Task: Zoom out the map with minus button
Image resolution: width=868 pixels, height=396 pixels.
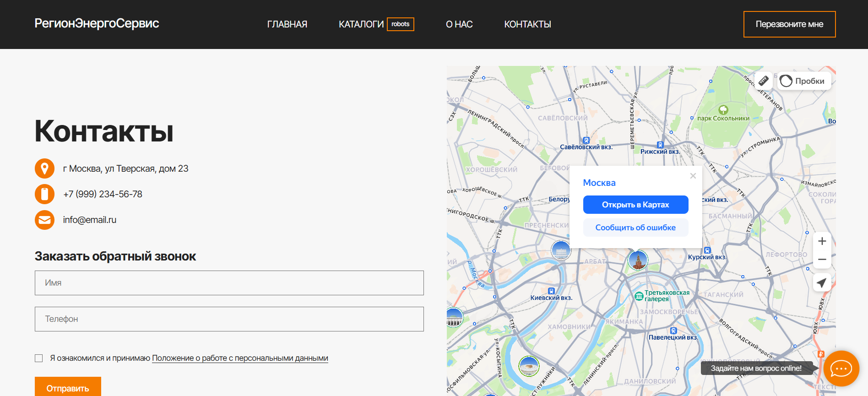Action: pyautogui.click(x=822, y=260)
